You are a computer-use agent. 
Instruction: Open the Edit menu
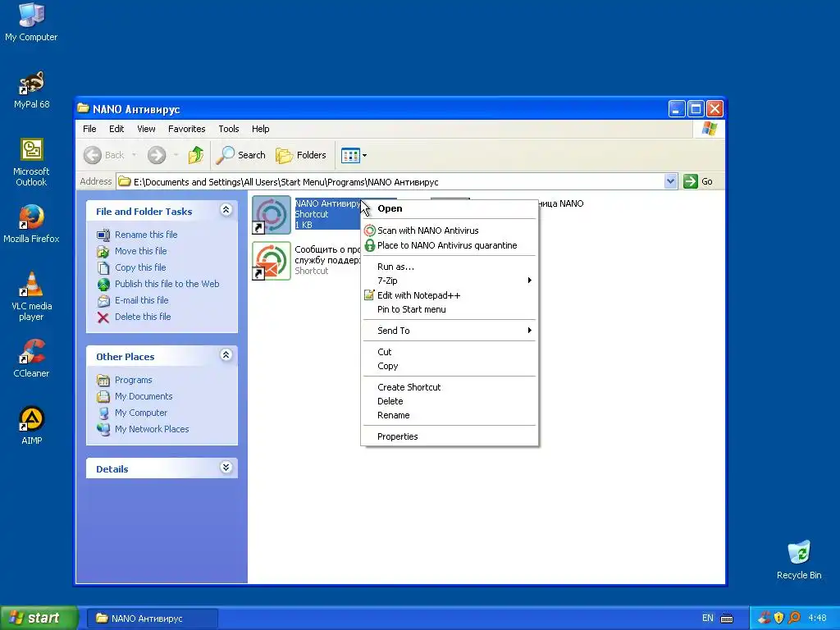pyautogui.click(x=116, y=129)
